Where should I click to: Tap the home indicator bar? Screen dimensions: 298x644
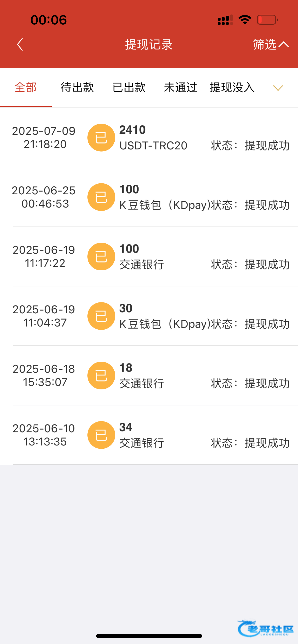pos(149,636)
